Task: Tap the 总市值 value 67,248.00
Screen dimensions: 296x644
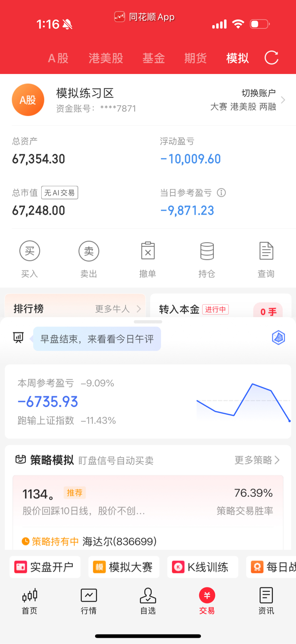Action: pos(39,211)
